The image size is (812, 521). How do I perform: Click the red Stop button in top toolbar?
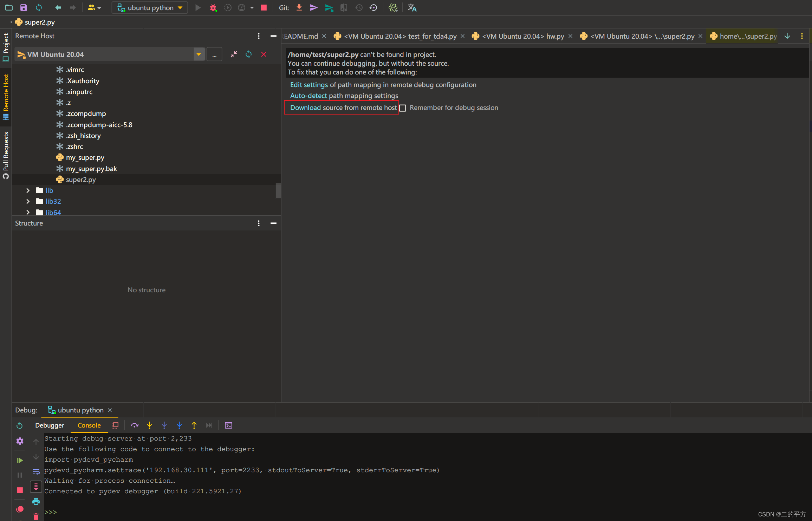(264, 8)
